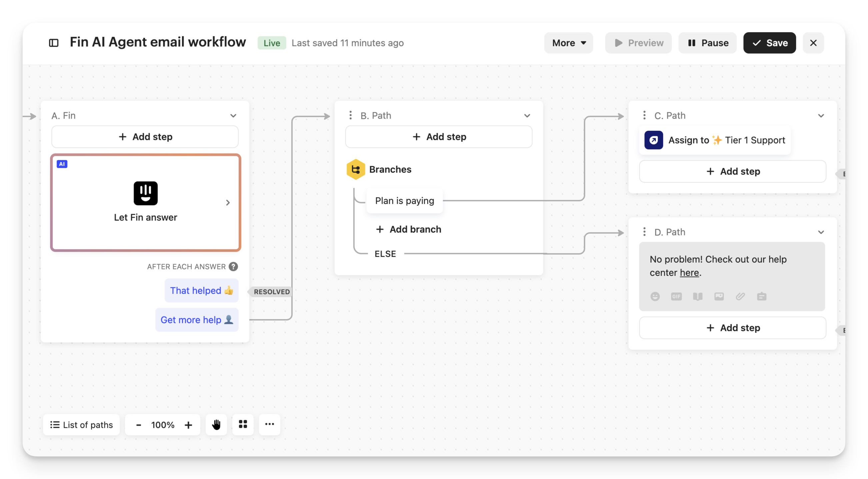Open Assign to Tier 1 Support step

click(715, 140)
